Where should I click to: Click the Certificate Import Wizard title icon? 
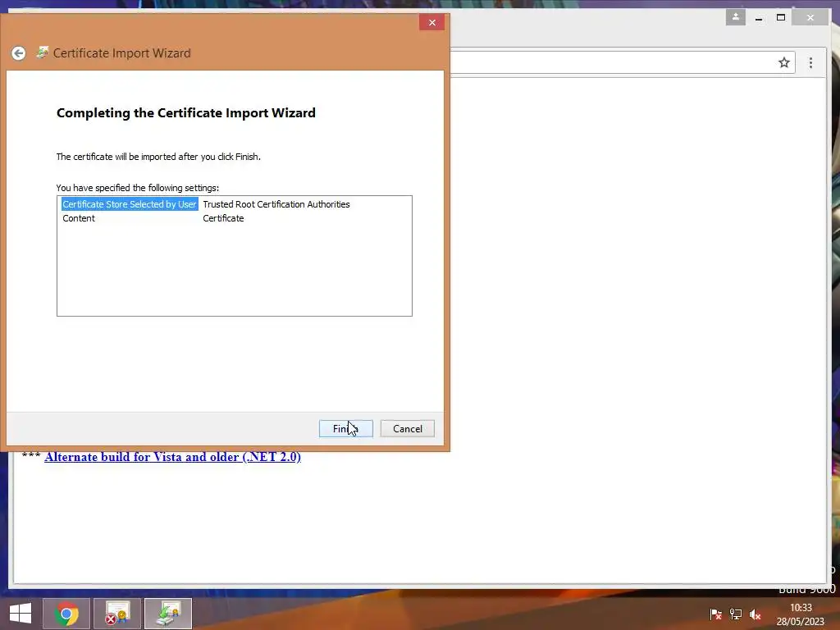pos(43,52)
